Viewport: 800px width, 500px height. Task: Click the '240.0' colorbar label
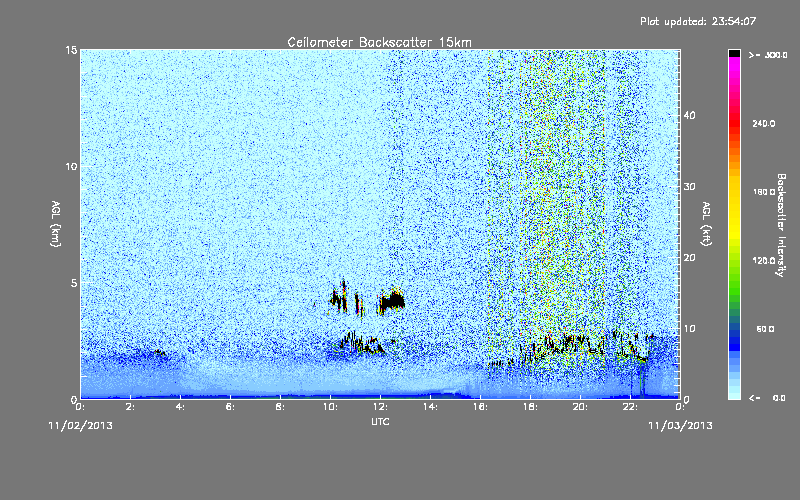tap(764, 124)
